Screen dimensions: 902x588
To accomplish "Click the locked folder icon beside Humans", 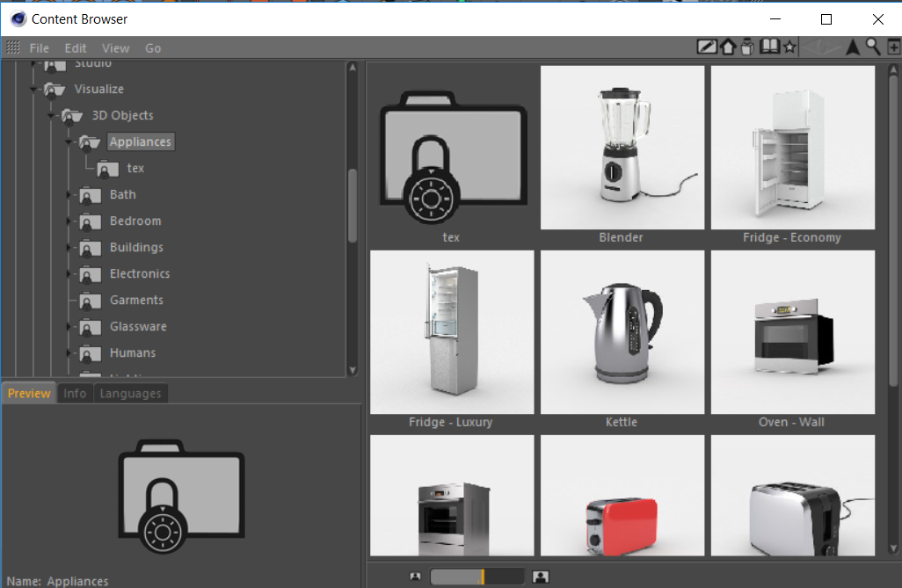I will pyautogui.click(x=90, y=354).
